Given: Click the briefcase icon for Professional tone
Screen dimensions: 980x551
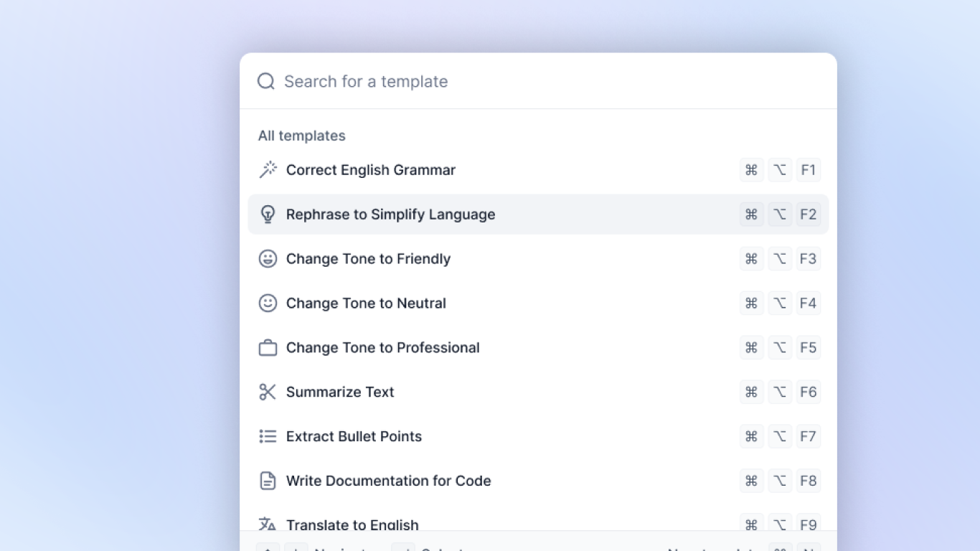Looking at the screenshot, I should (x=268, y=348).
